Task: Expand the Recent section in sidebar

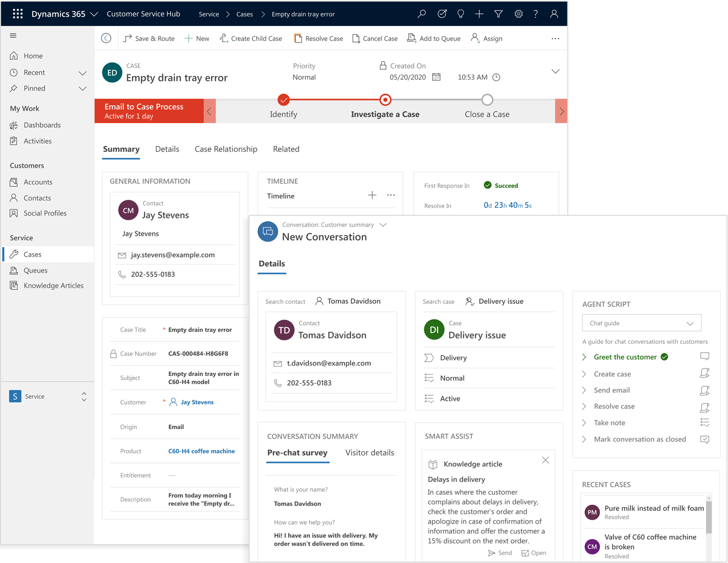Action: (x=83, y=73)
